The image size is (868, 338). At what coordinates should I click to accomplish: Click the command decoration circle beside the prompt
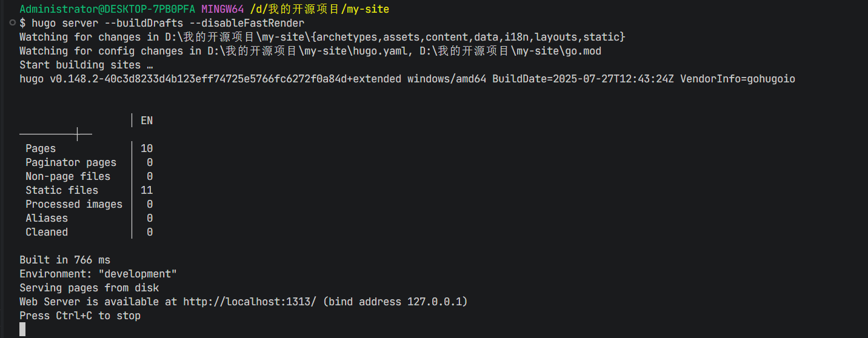click(12, 23)
